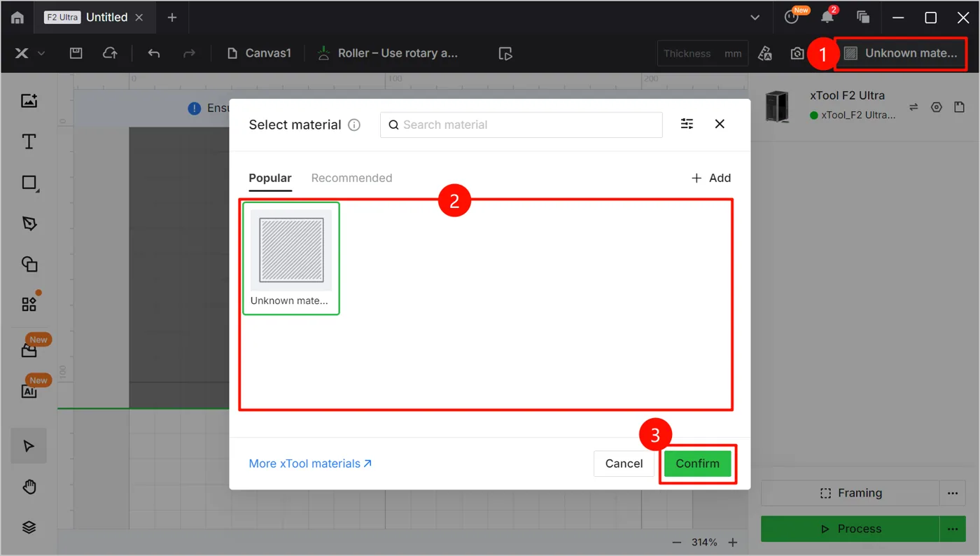Click the switch device arrows icon

(x=913, y=107)
